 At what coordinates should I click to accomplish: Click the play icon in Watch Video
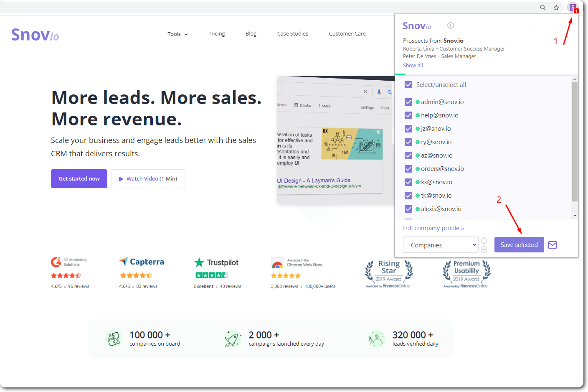121,179
